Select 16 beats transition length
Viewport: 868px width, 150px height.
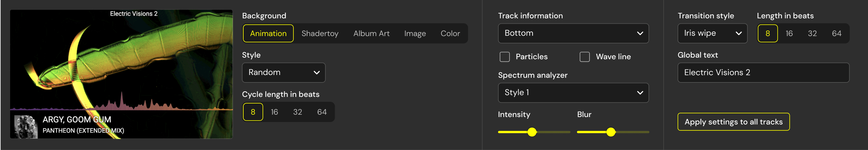(x=789, y=33)
